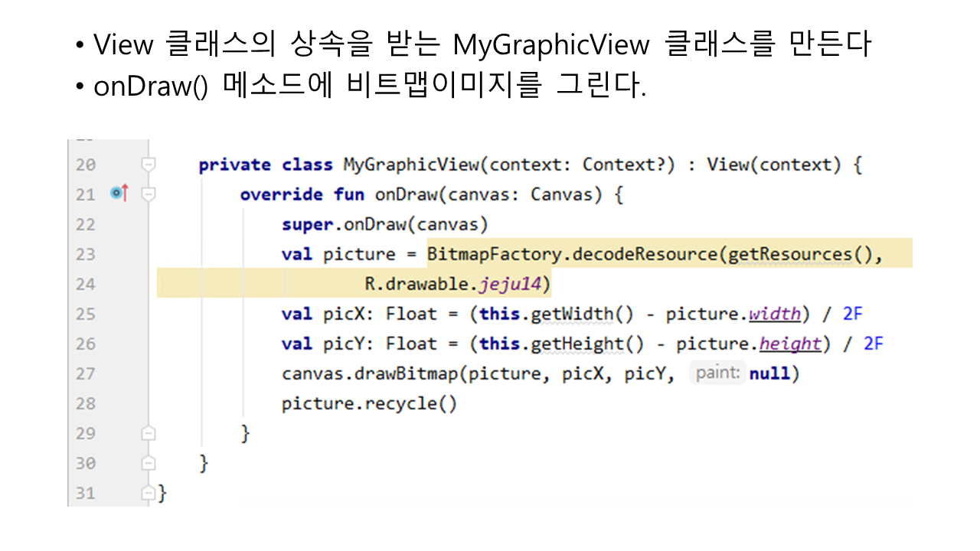Click the 'paint:' parameter hint on line 27

tap(717, 373)
